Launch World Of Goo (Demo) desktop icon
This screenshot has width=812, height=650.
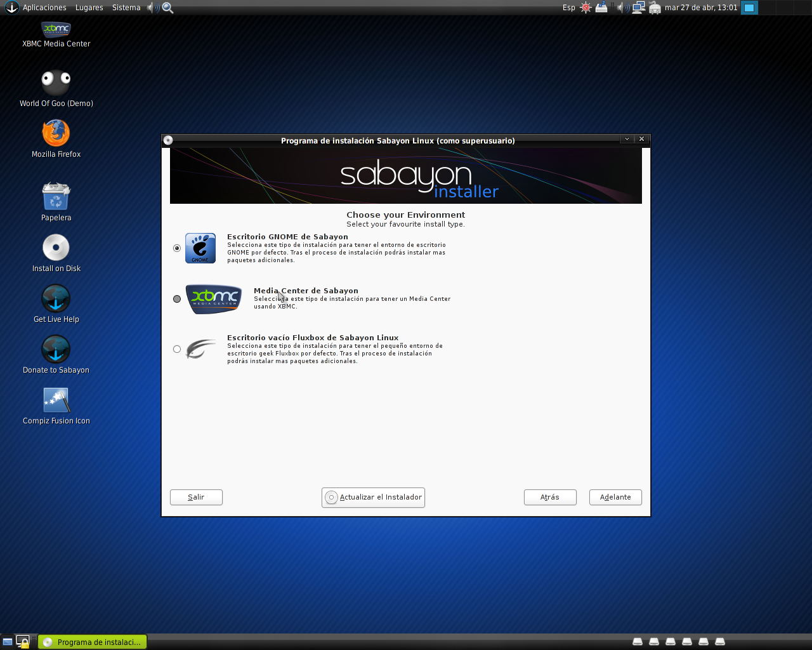pos(56,89)
